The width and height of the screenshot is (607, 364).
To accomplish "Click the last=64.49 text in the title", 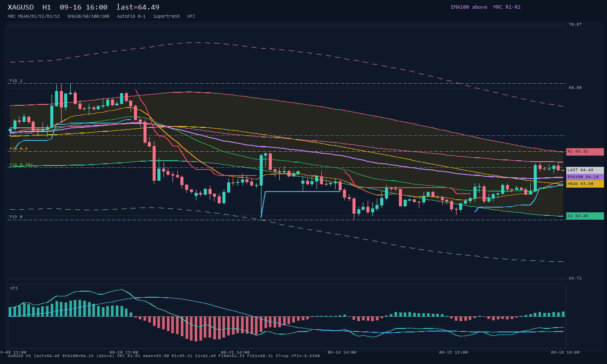I will (x=138, y=7).
